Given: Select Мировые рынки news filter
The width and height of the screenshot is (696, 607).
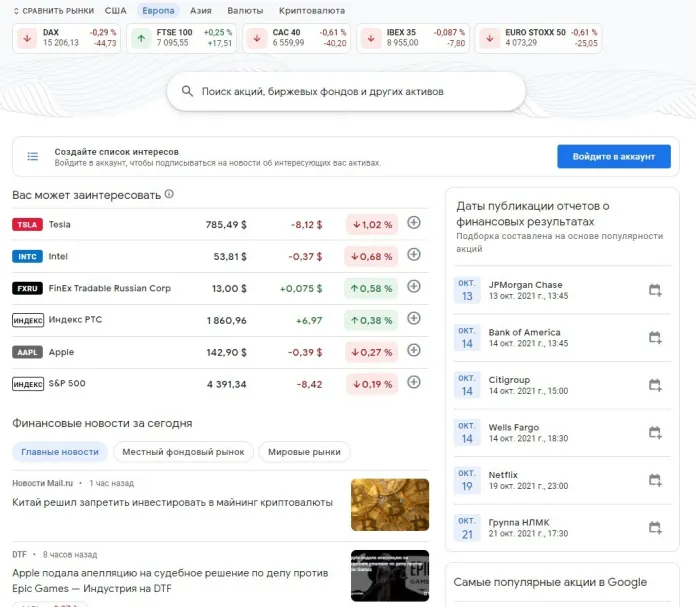Looking at the screenshot, I should point(304,452).
